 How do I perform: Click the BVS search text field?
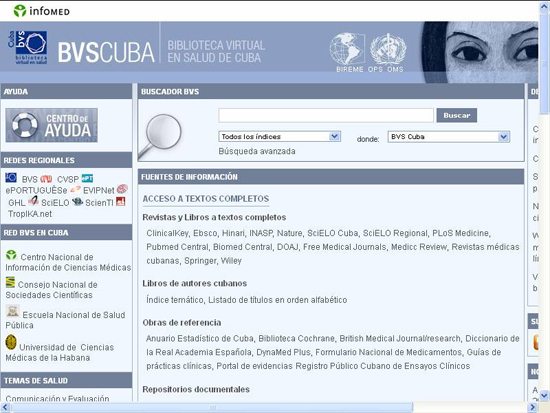click(x=326, y=115)
